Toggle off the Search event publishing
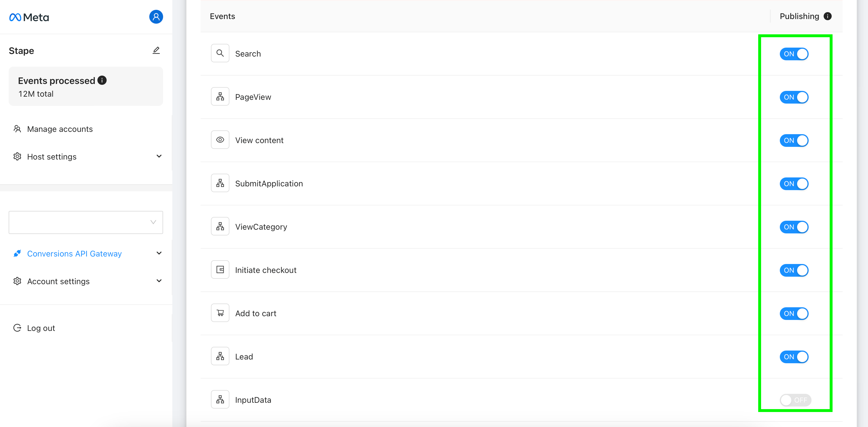The width and height of the screenshot is (868, 427). pyautogui.click(x=794, y=54)
